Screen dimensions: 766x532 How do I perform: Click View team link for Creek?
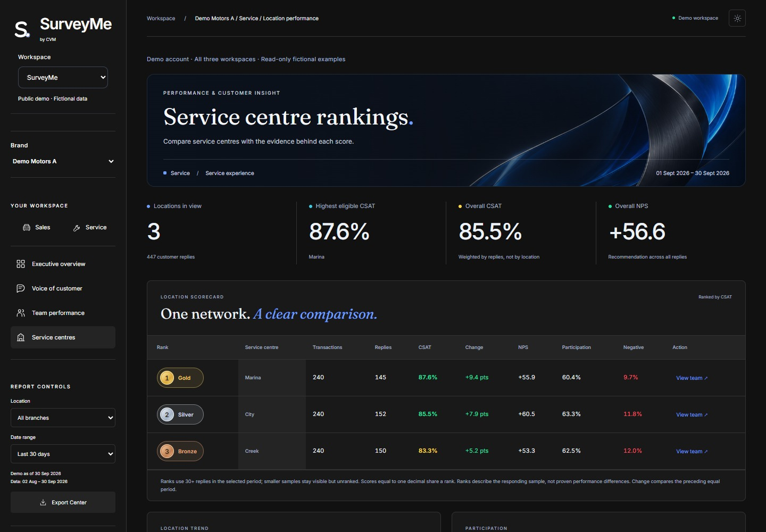pyautogui.click(x=692, y=451)
